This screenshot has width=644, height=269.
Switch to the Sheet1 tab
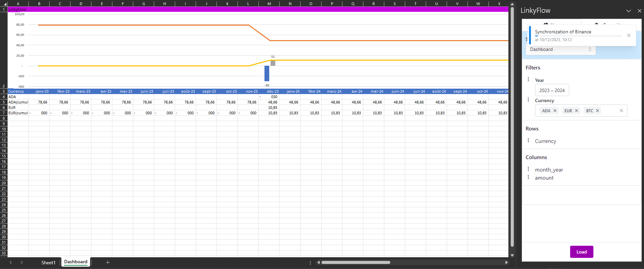(48, 263)
